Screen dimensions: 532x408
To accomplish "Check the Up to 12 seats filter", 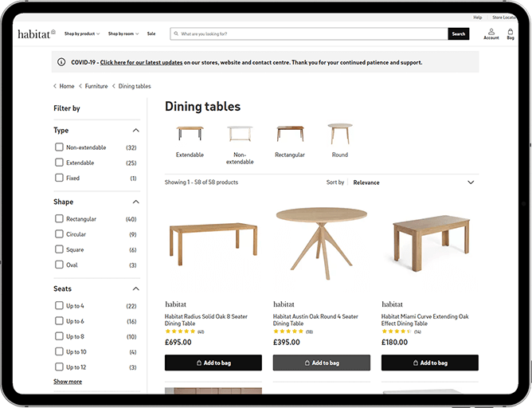I will pos(59,367).
